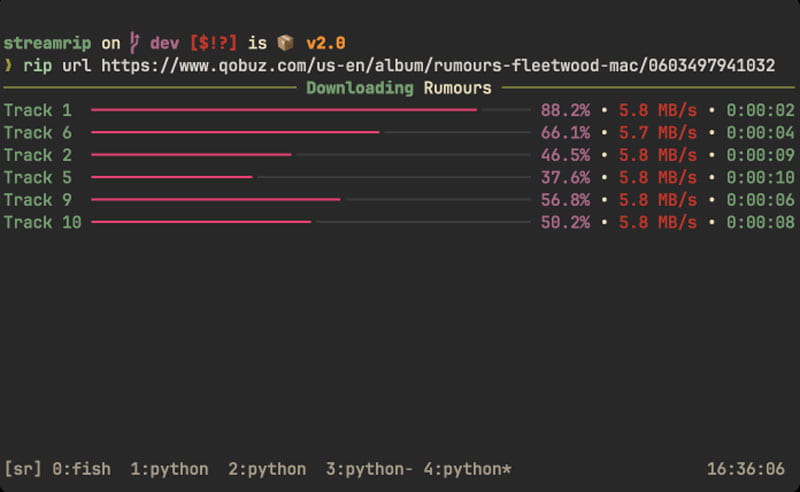This screenshot has height=492, width=800.
Task: Select the Track 9 label
Action: click(38, 200)
